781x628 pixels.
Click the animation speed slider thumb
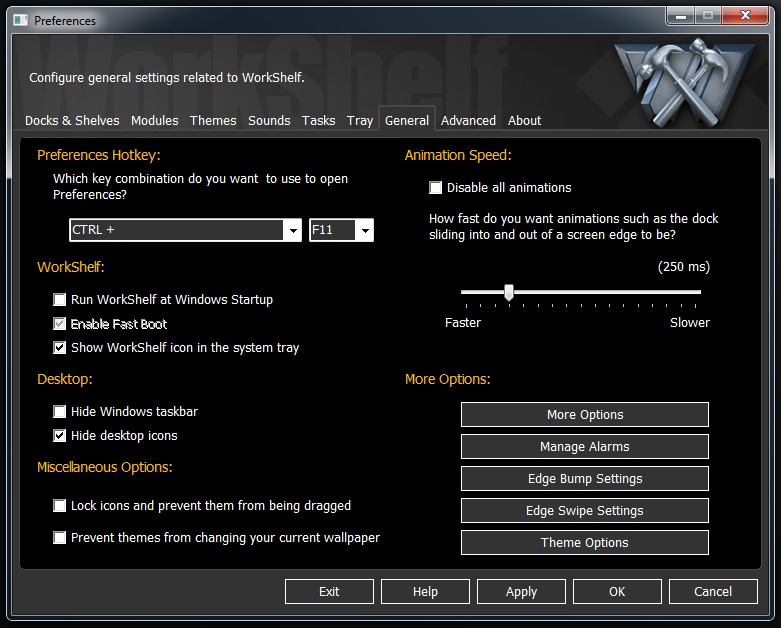click(509, 292)
